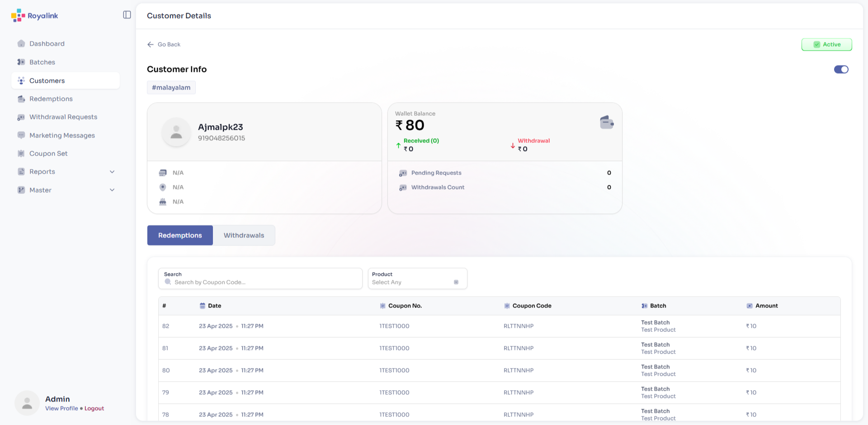Click the Batches sidebar icon
Viewport: 868px width, 425px height.
tap(21, 62)
